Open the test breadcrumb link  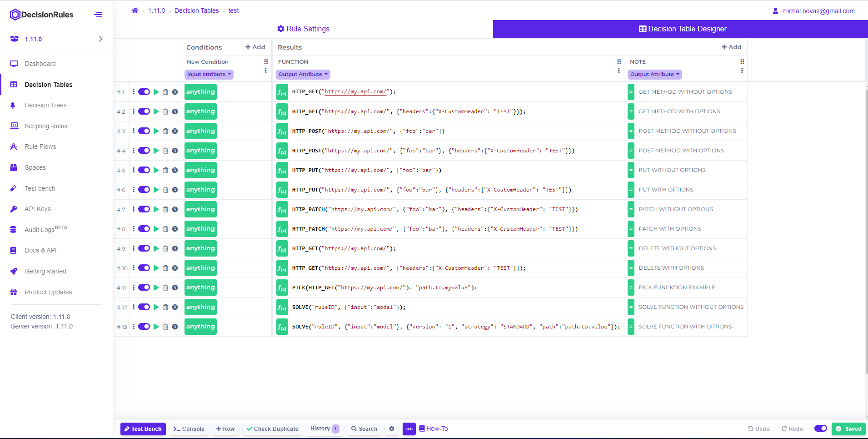tap(233, 10)
